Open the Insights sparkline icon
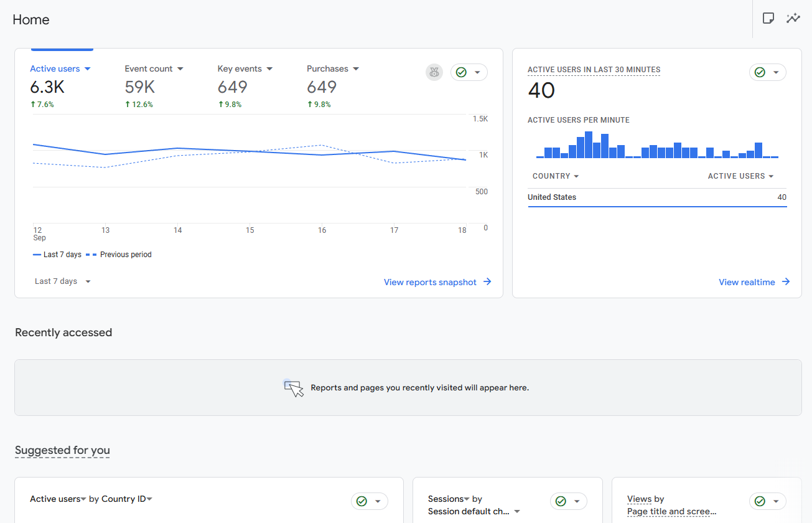Screen dimensions: 812x523 click(x=793, y=18)
